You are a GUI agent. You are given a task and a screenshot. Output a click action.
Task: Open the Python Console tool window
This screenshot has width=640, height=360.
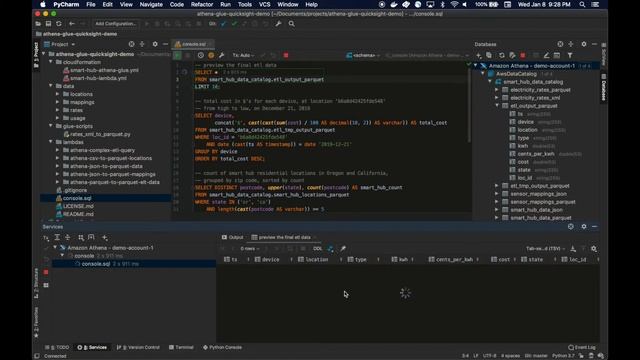tap(222, 347)
